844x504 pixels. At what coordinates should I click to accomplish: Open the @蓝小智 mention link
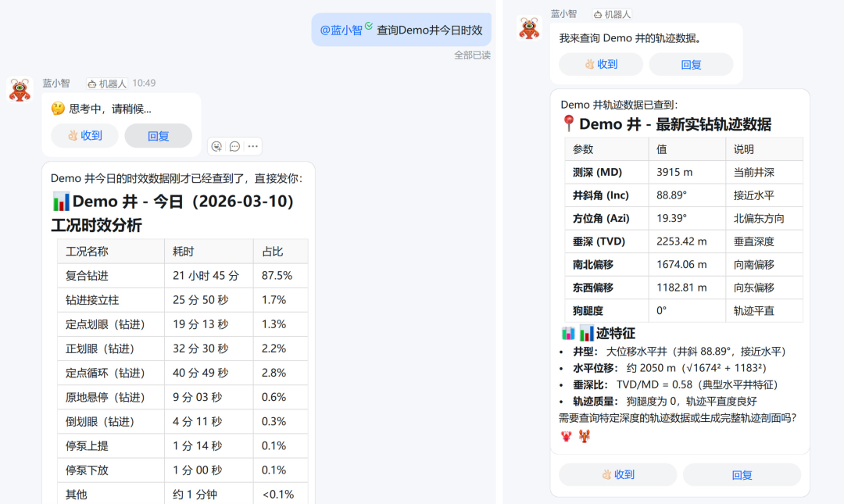tap(341, 30)
